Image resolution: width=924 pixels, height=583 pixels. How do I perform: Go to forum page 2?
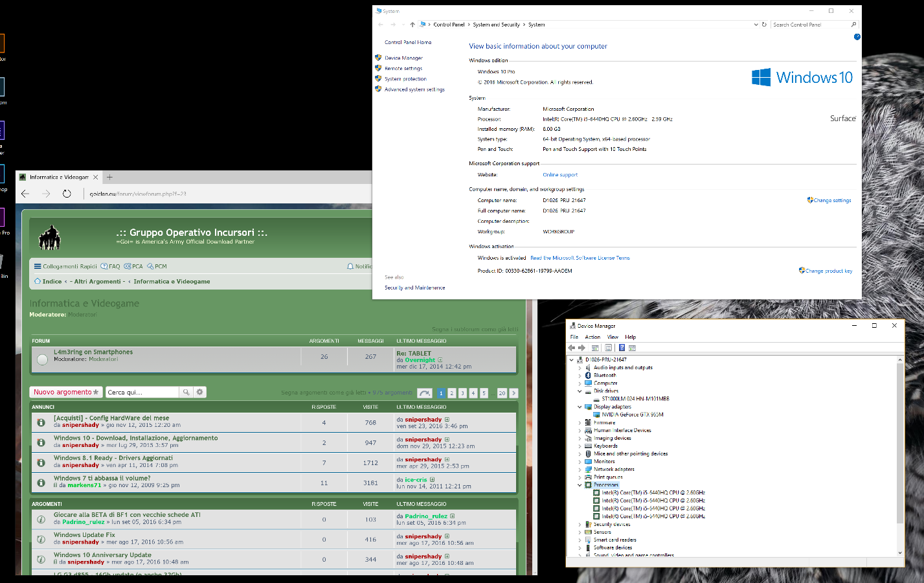tap(452, 393)
